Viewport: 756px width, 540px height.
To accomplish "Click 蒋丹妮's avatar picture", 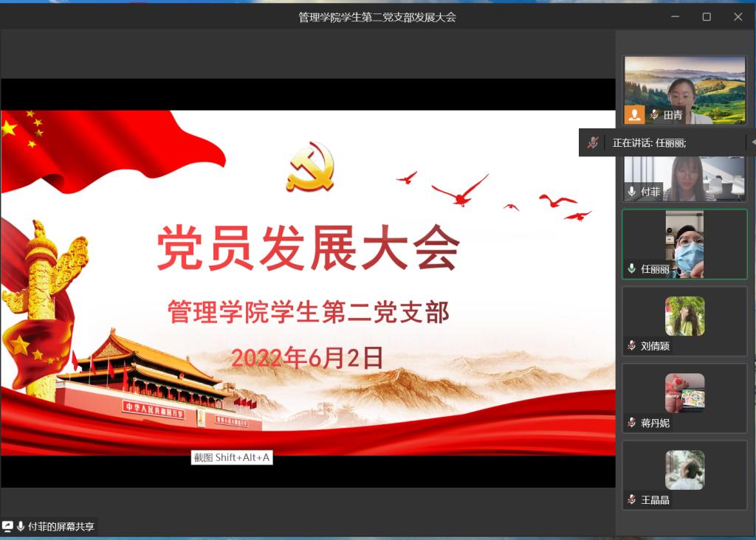I will (684, 392).
